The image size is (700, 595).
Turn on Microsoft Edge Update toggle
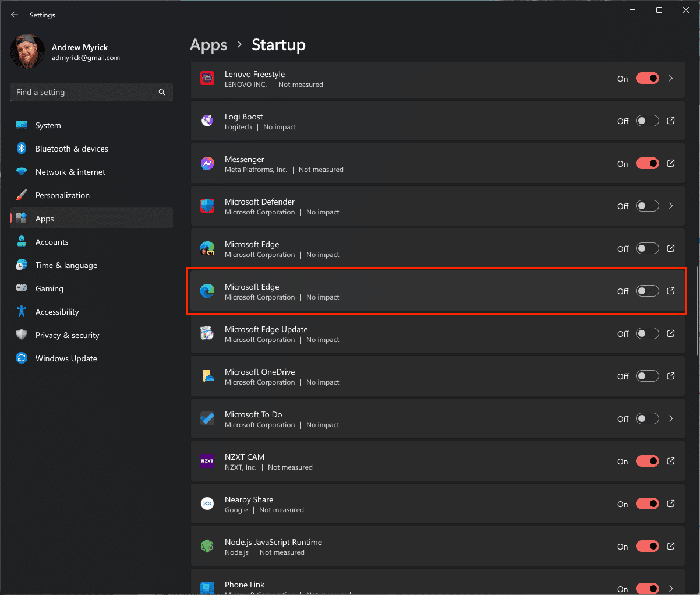(x=648, y=333)
